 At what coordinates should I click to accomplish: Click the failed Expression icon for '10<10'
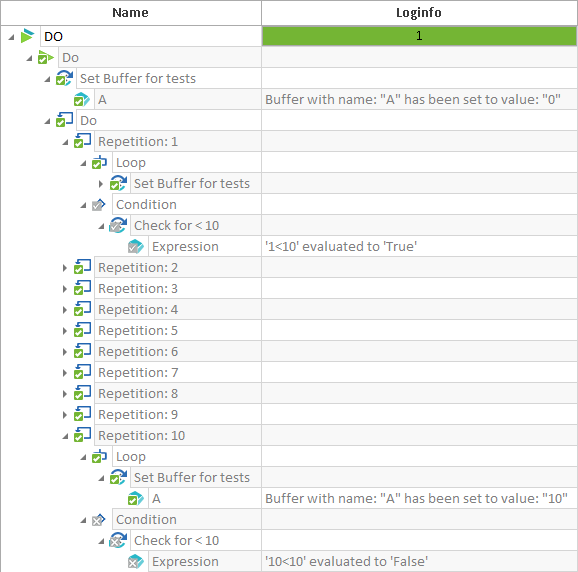[x=136, y=561]
